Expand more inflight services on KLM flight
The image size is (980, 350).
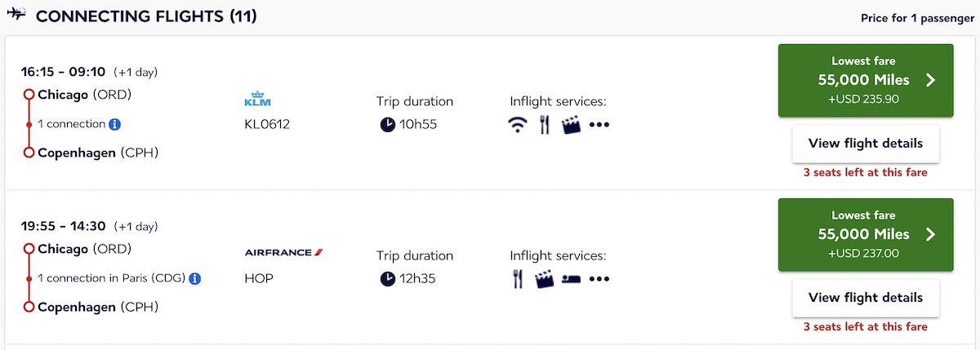click(599, 126)
